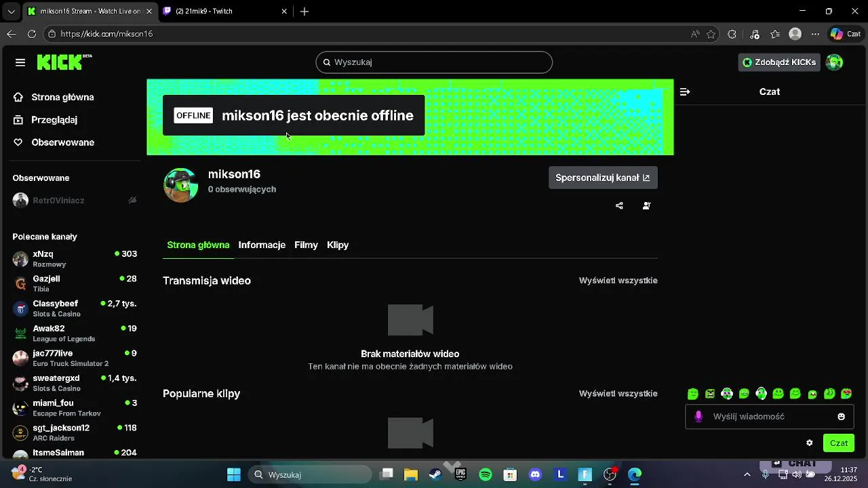
Task: Open browser settings and more menu
Action: coord(816,34)
